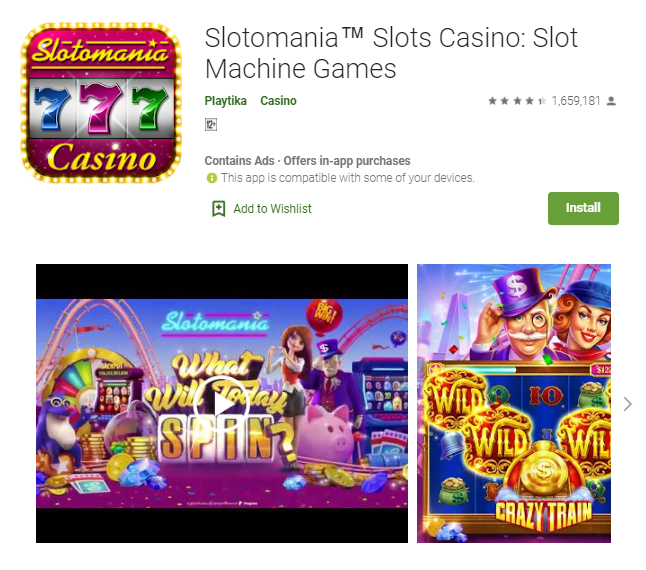The image size is (646, 570).
Task: Click the reviewers person icon
Action: pyautogui.click(x=611, y=101)
